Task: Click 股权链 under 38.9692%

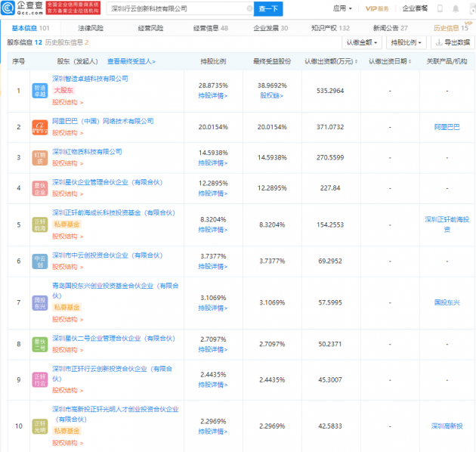Action: (272, 96)
